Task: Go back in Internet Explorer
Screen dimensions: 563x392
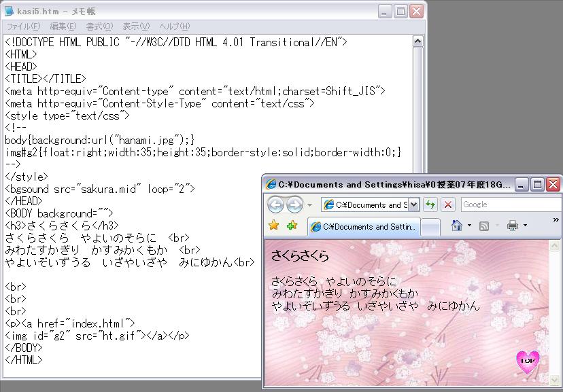Action: pos(276,204)
